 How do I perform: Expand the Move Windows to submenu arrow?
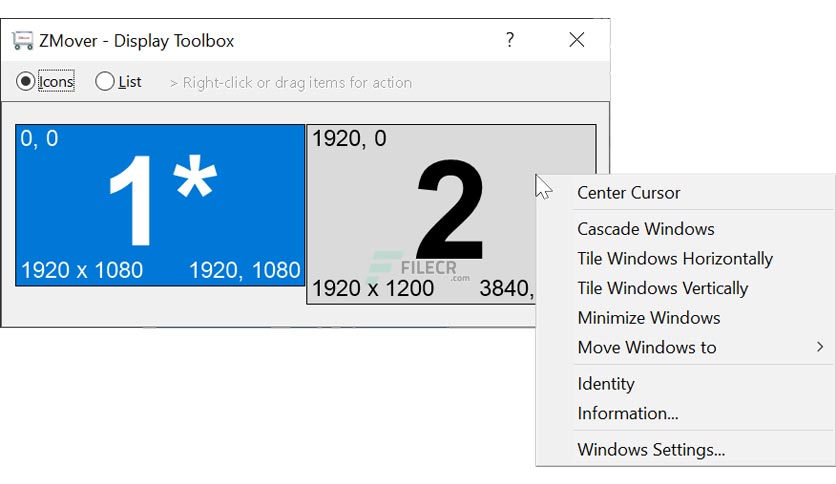pyautogui.click(x=820, y=347)
